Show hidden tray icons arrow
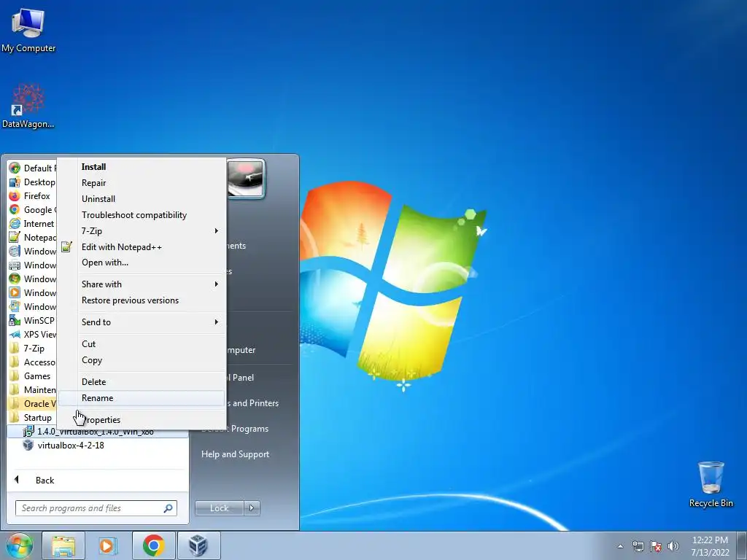Viewport: 747px width, 560px height. 620,546
